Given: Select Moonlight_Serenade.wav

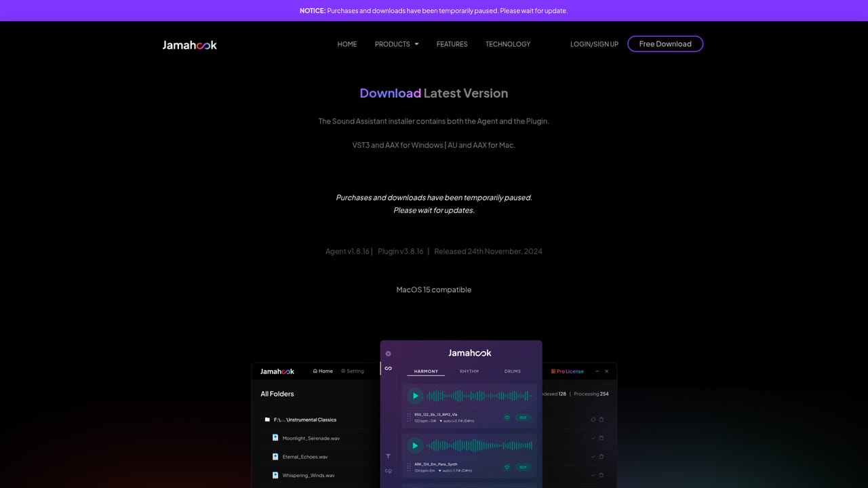Looking at the screenshot, I should (x=311, y=439).
